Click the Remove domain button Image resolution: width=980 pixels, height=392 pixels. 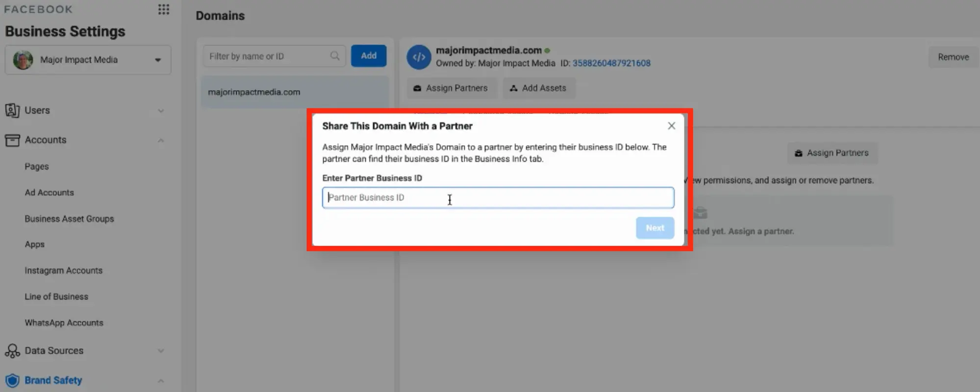pyautogui.click(x=954, y=57)
